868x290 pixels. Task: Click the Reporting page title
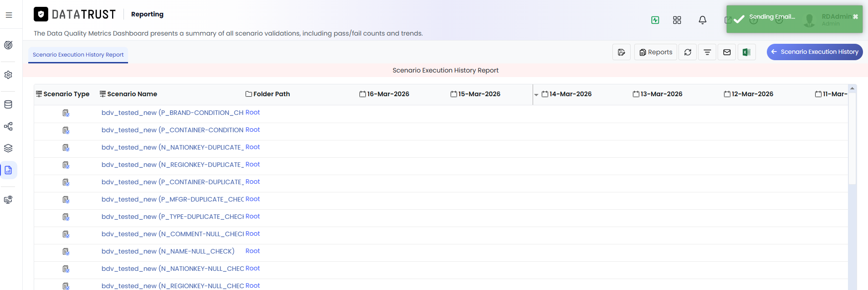pyautogui.click(x=147, y=14)
